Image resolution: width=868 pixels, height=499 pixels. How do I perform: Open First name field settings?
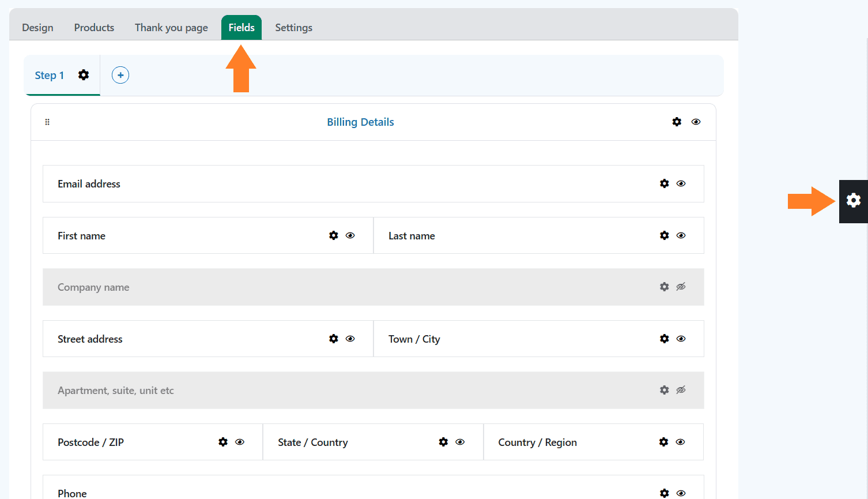coord(334,235)
